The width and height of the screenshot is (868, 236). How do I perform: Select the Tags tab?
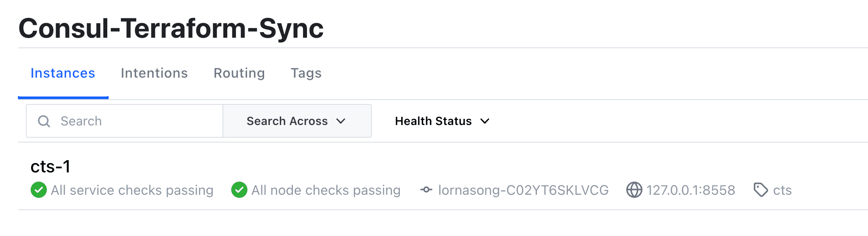(306, 73)
